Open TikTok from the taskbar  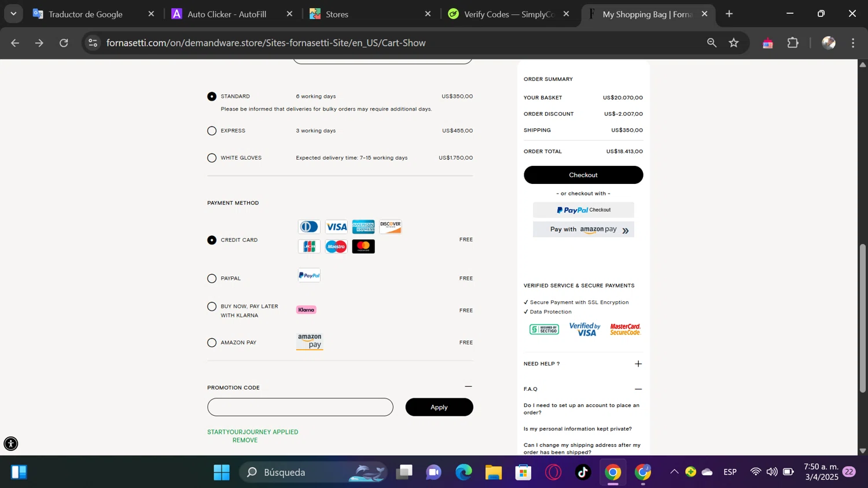(x=583, y=472)
